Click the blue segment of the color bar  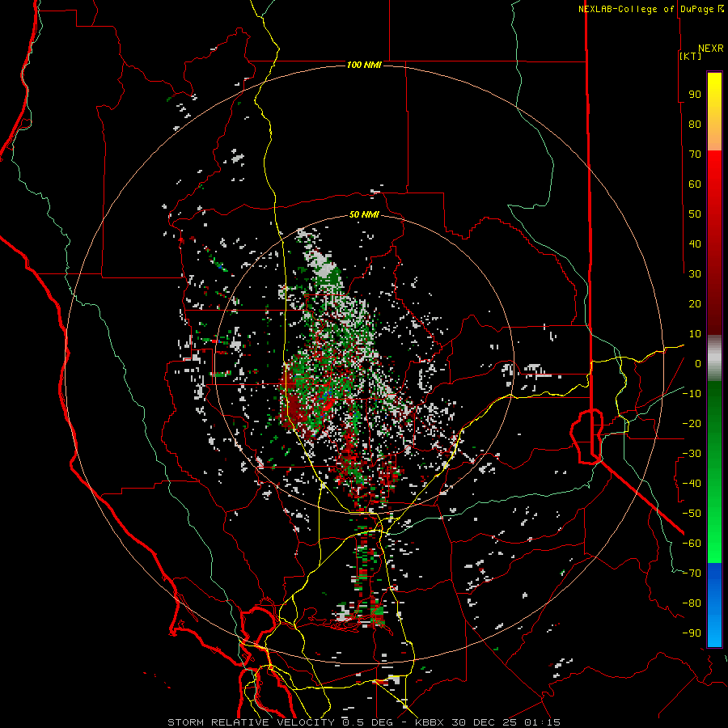pyautogui.click(x=714, y=604)
